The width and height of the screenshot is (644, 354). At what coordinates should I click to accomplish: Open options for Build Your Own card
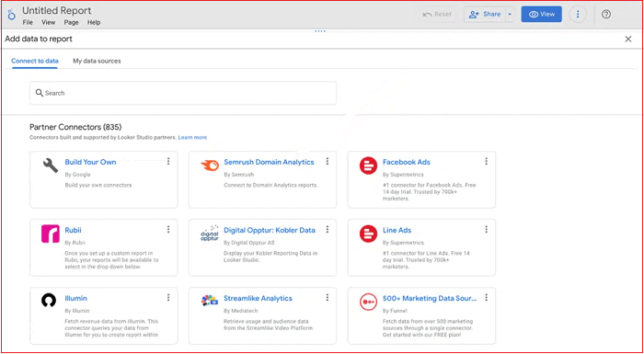[168, 162]
